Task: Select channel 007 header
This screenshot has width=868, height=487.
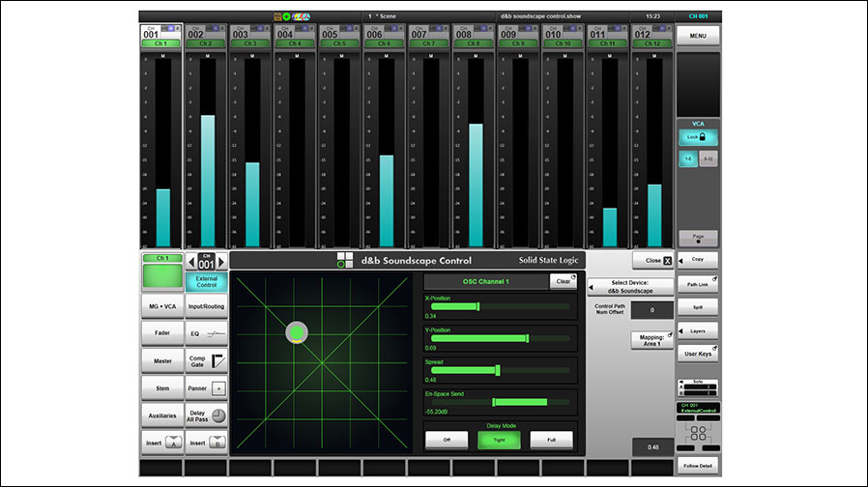Action: (429, 36)
